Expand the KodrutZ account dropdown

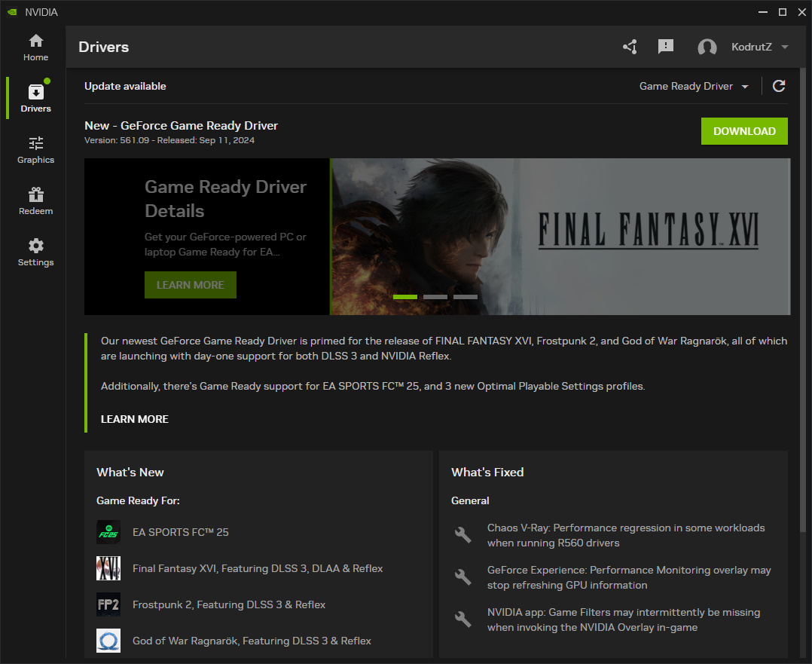pos(785,47)
